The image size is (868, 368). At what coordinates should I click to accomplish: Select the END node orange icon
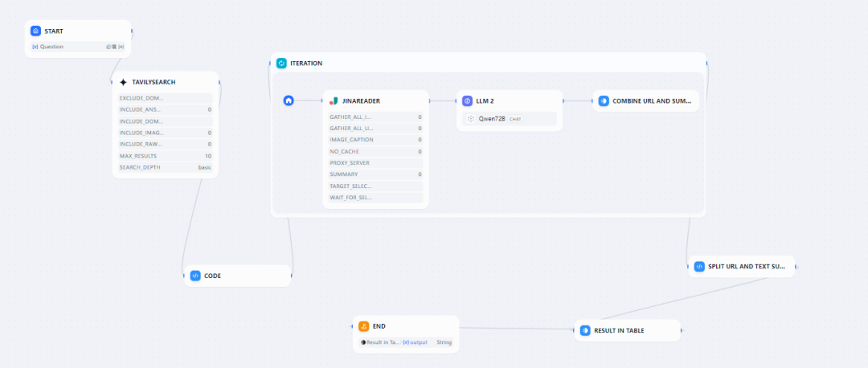[x=364, y=326]
